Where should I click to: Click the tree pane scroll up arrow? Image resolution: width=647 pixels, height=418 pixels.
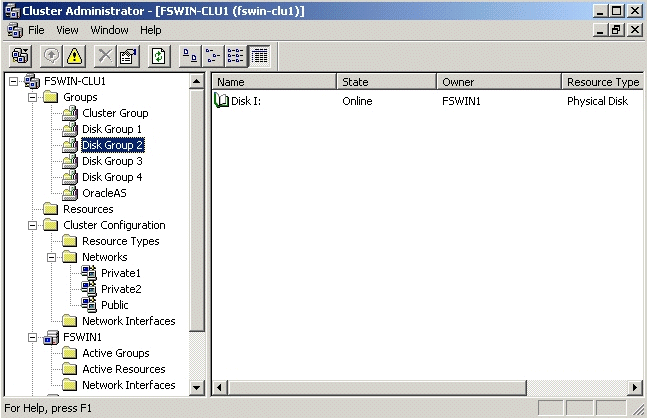pos(197,81)
